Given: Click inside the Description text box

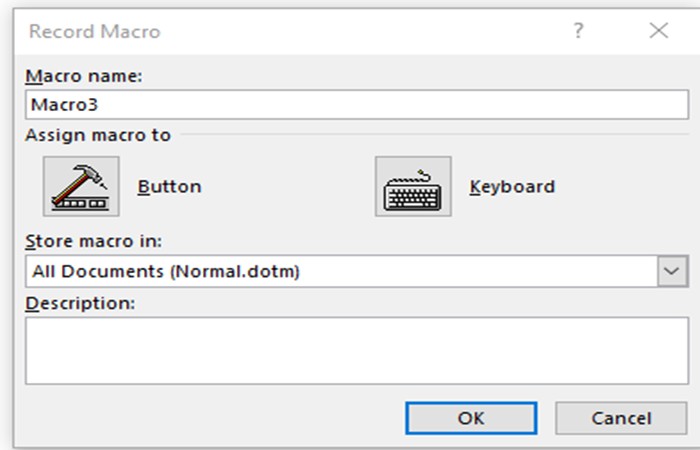Looking at the screenshot, I should point(357,350).
